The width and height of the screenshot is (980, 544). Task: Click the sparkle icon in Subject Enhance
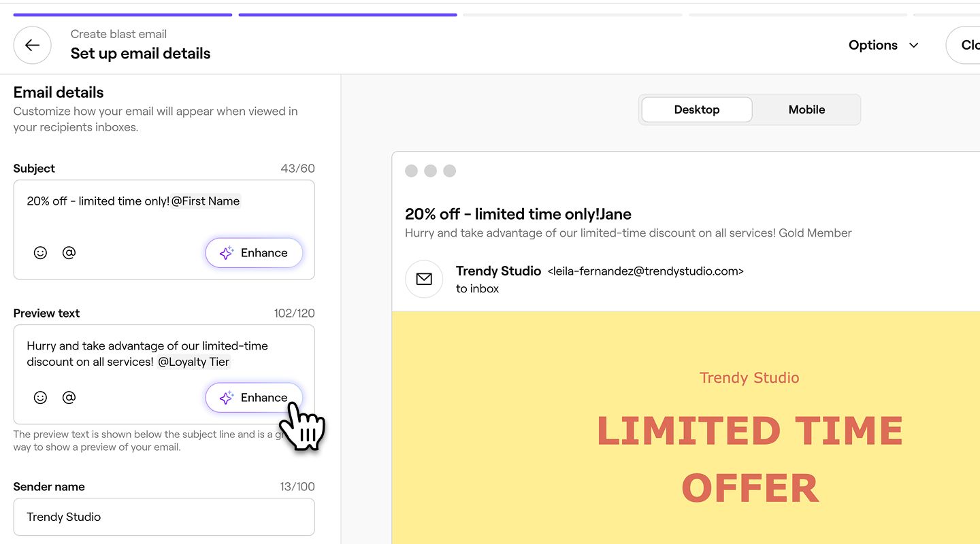[x=227, y=253]
